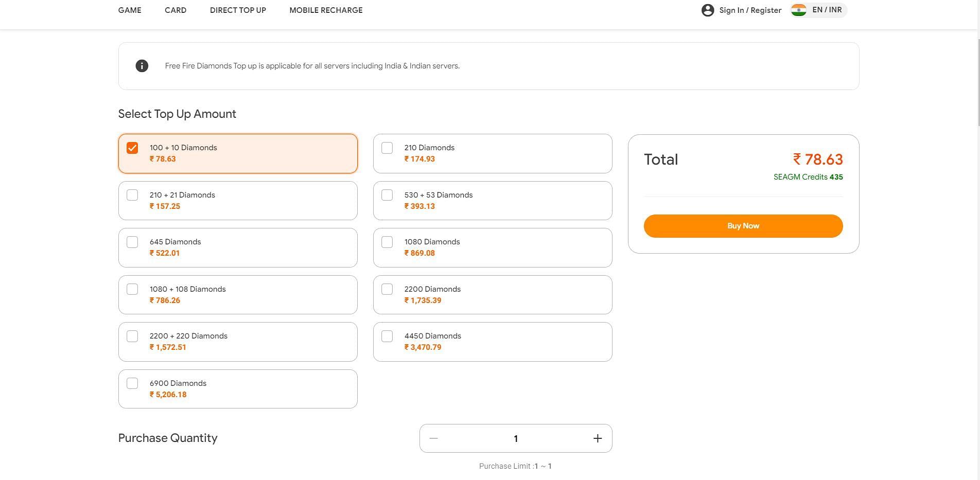Click the ₹ 393.13 price text
The image size is (980, 480).
click(419, 206)
